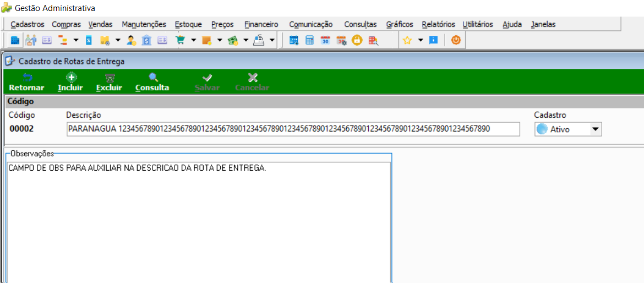Open the Cadastro Ativo status dropdown
The height and width of the screenshot is (283, 644).
pyautogui.click(x=568, y=129)
